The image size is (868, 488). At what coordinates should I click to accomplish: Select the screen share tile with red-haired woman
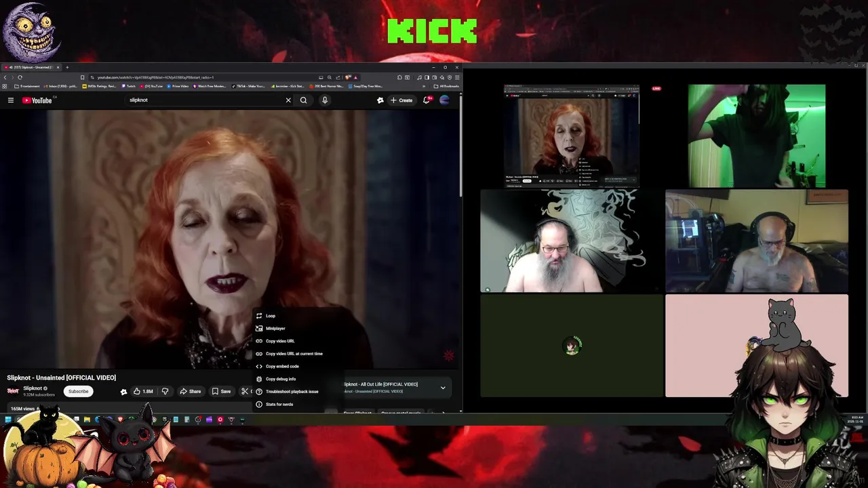[571, 136]
